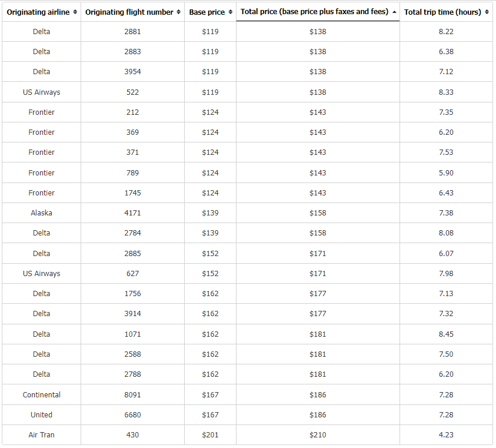Viewport: 496px width, 448px height.
Task: Click sort arrows beside Originating airline
Action: coord(75,12)
